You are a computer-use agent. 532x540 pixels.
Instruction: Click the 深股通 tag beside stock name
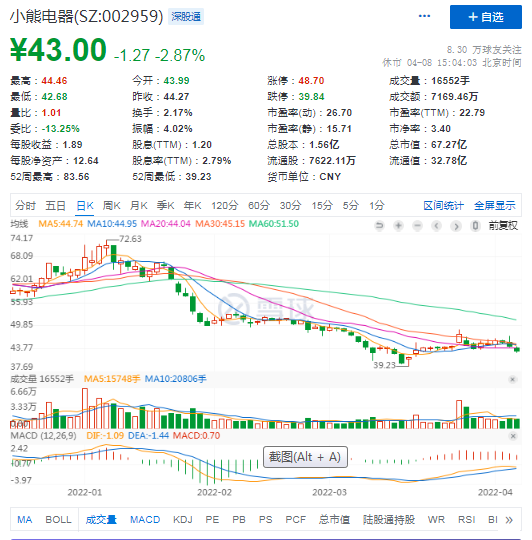coord(186,17)
